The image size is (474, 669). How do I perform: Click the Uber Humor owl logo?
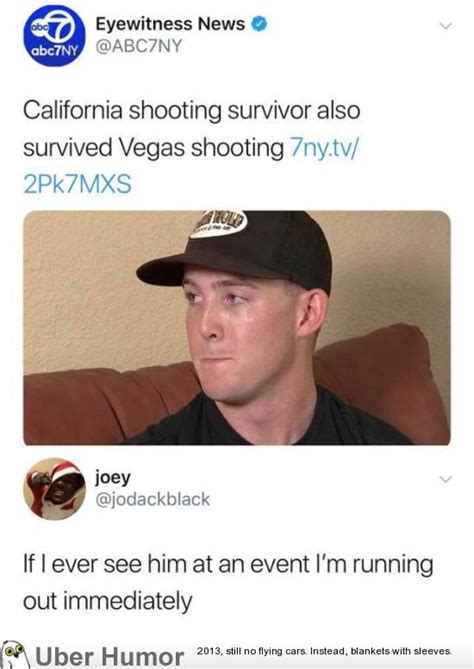coord(16,654)
